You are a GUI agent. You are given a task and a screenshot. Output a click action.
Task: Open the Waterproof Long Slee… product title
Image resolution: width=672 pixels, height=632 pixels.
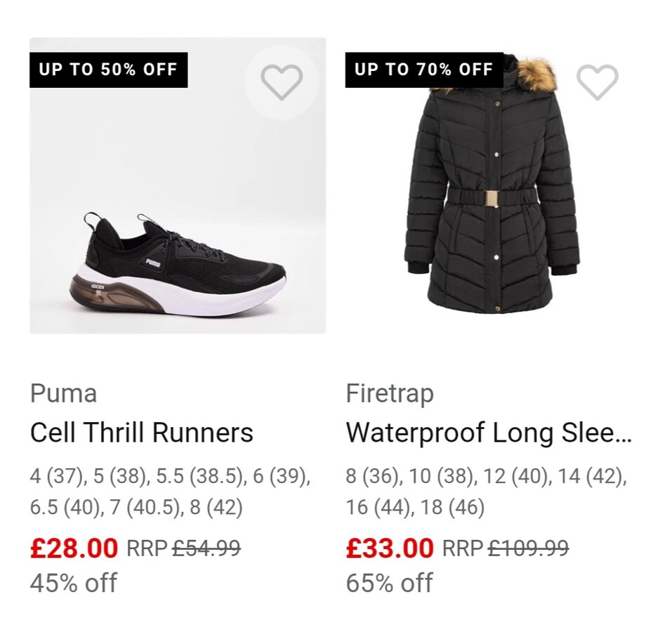point(489,433)
